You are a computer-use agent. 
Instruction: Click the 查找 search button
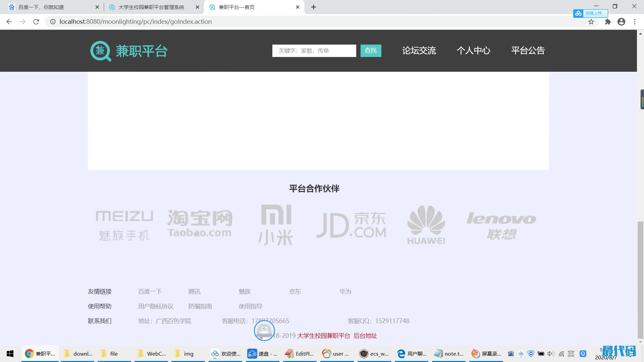pos(371,51)
